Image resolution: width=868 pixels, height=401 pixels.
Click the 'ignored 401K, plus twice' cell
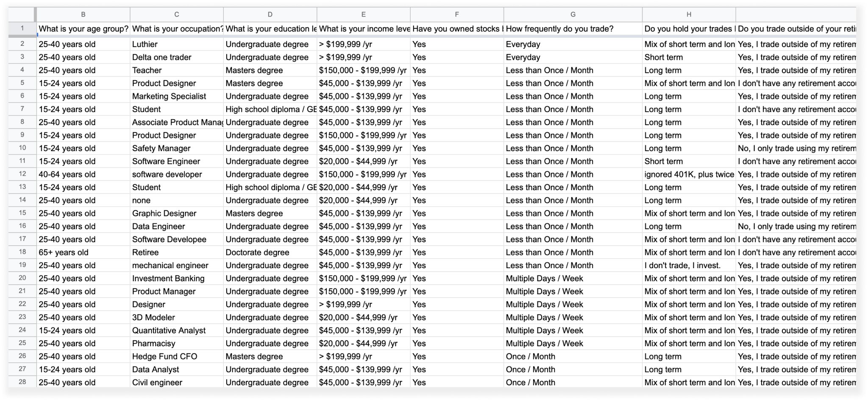(x=689, y=174)
